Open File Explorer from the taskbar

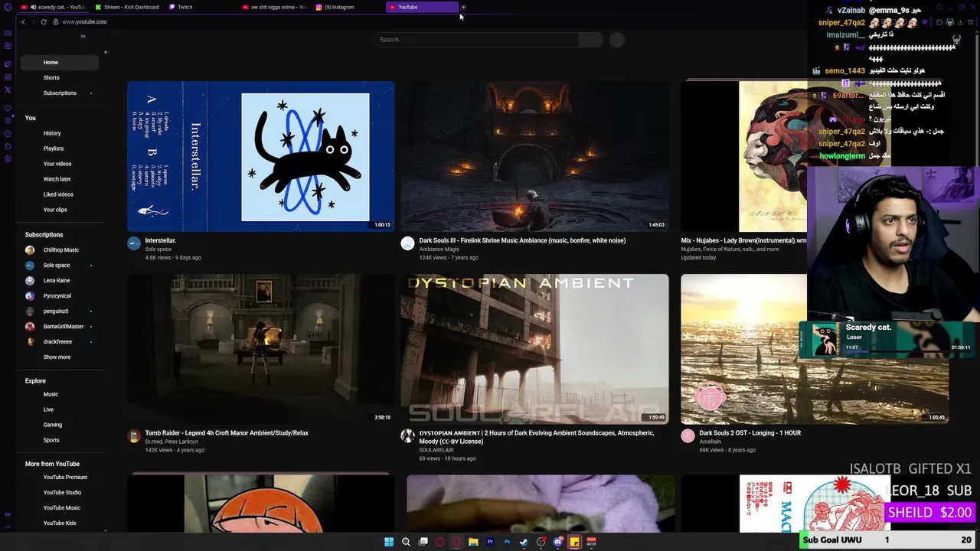(x=473, y=542)
